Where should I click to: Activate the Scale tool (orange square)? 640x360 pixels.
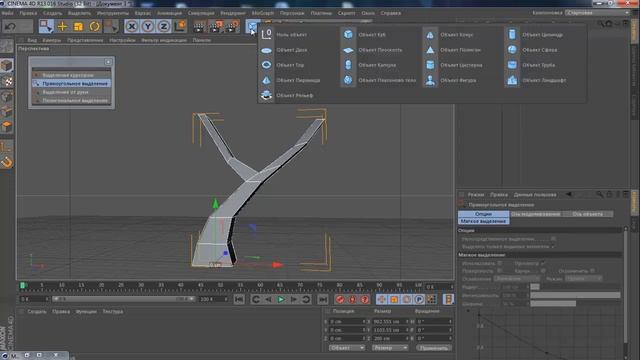click(78, 27)
